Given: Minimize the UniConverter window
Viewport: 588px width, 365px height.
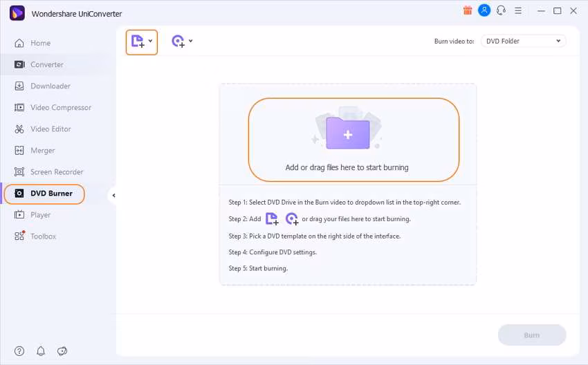Looking at the screenshot, I should pyautogui.click(x=541, y=11).
